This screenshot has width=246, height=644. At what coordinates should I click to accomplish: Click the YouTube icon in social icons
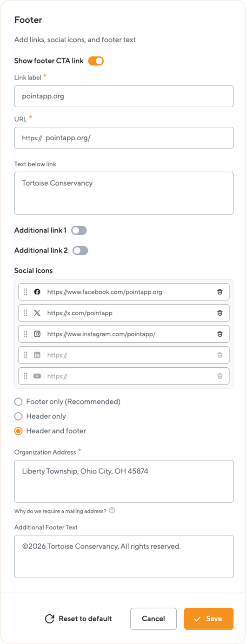pyautogui.click(x=37, y=376)
